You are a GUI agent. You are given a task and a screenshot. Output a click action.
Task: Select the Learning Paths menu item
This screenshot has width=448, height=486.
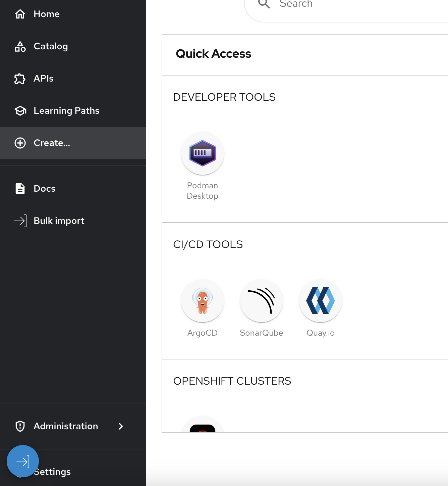(x=66, y=111)
